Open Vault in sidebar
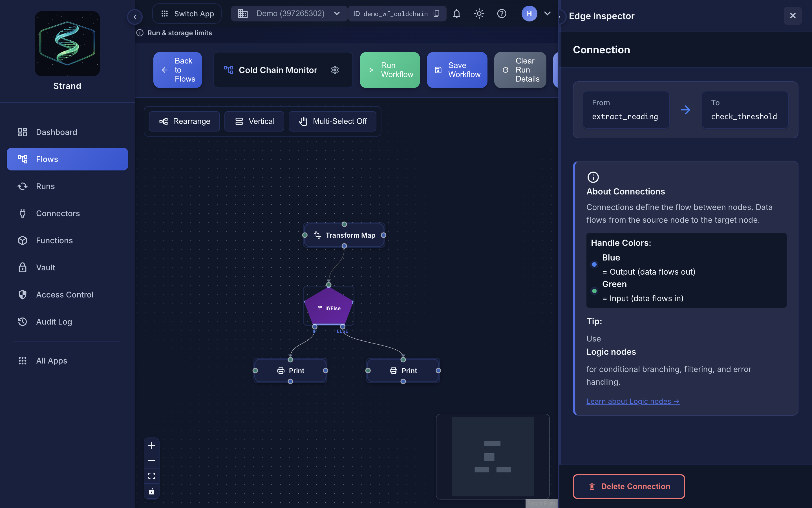The height and width of the screenshot is (508, 812). (67, 268)
